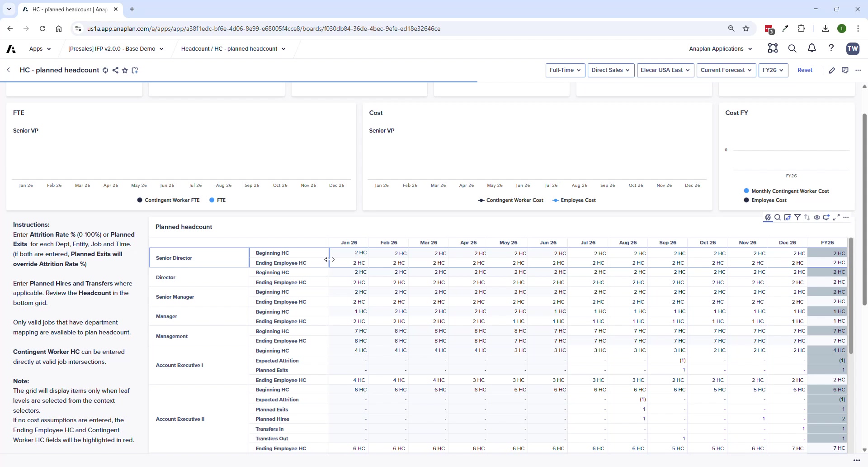868x467 pixels.
Task: Click the sort icon on the grid toolbar
Action: point(807,218)
